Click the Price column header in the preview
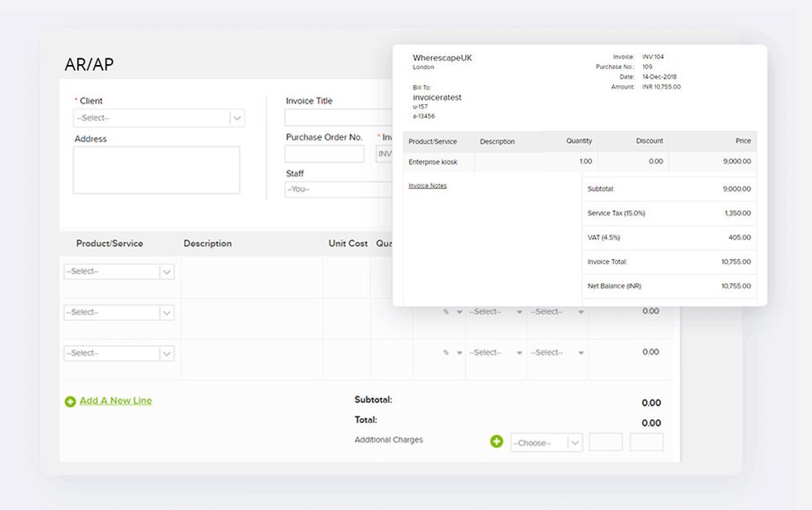812x510 pixels. [x=743, y=140]
